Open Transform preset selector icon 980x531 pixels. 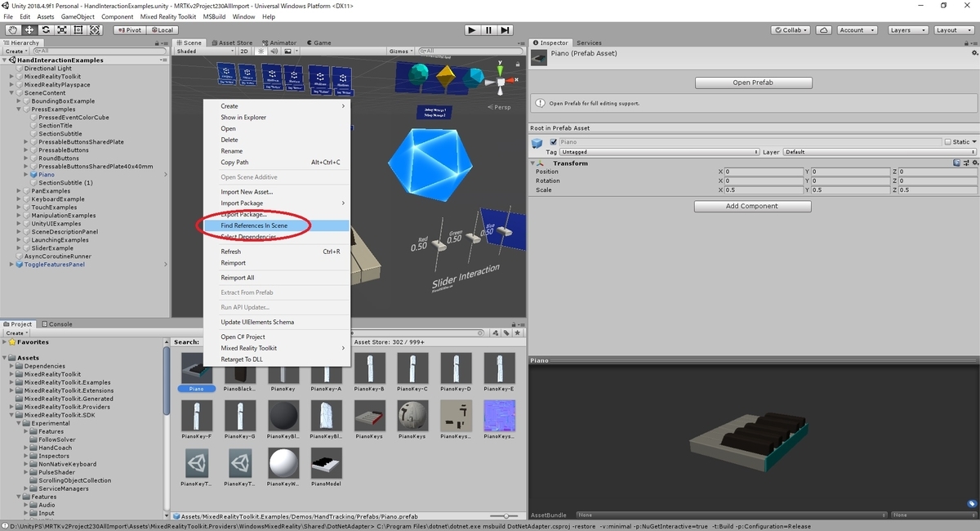click(964, 163)
